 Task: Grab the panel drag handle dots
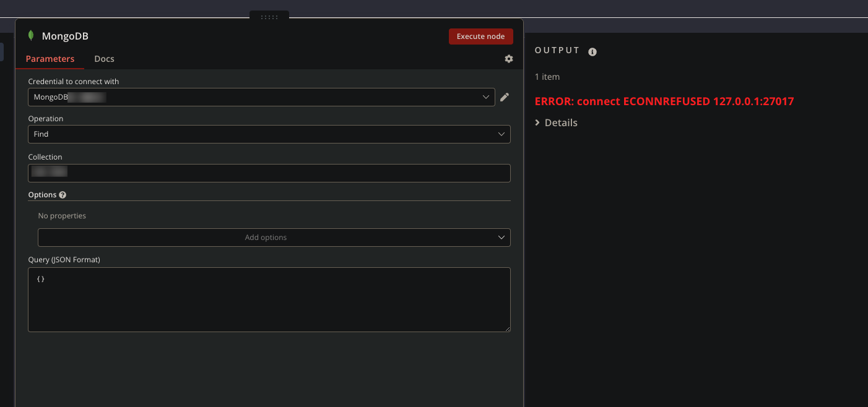[x=269, y=17]
